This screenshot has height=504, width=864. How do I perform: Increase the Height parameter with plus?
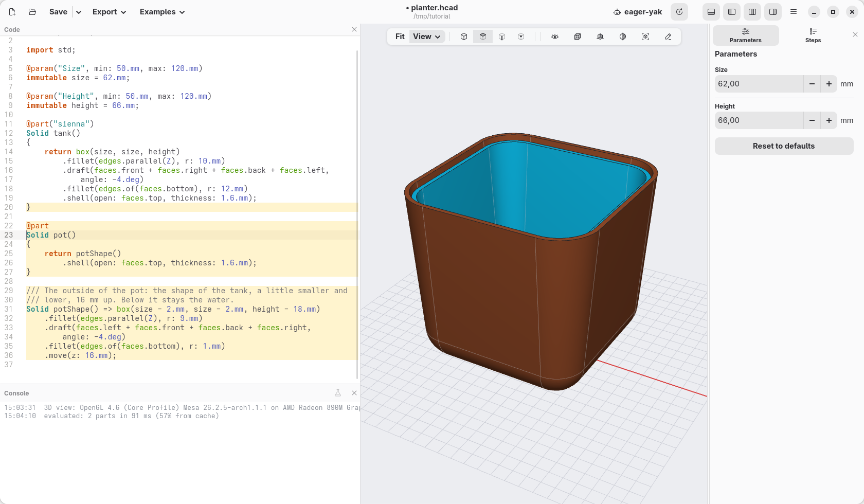tap(829, 120)
